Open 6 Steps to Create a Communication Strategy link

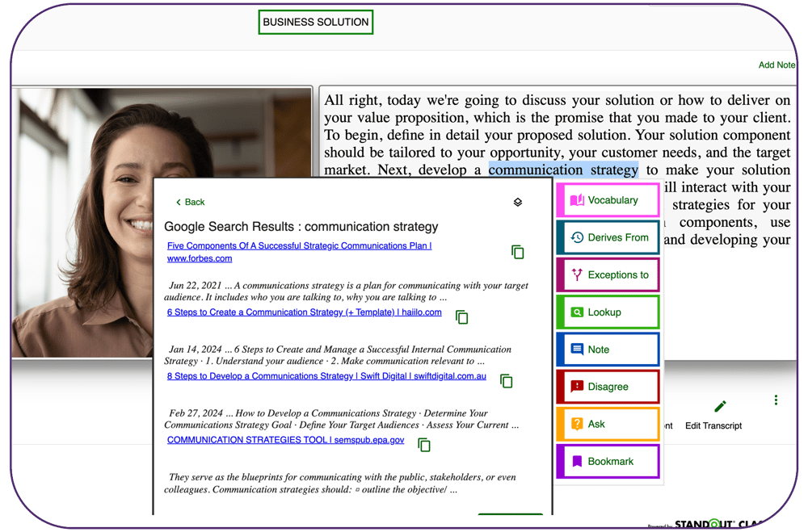coord(304,312)
